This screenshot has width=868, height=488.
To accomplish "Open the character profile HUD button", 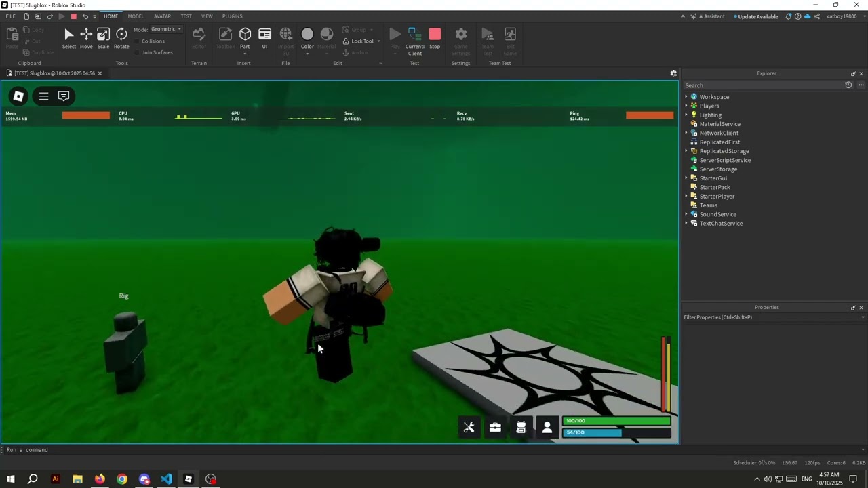I will pyautogui.click(x=547, y=428).
